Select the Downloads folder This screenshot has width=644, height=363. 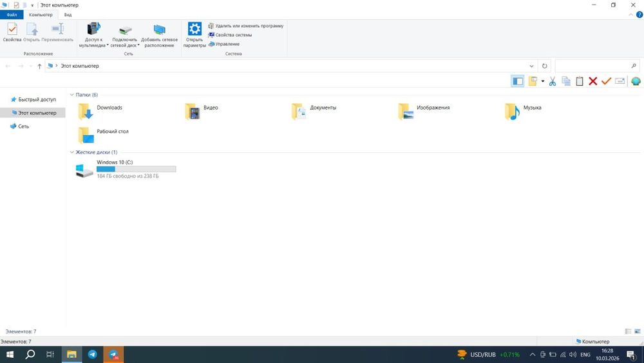[100, 112]
